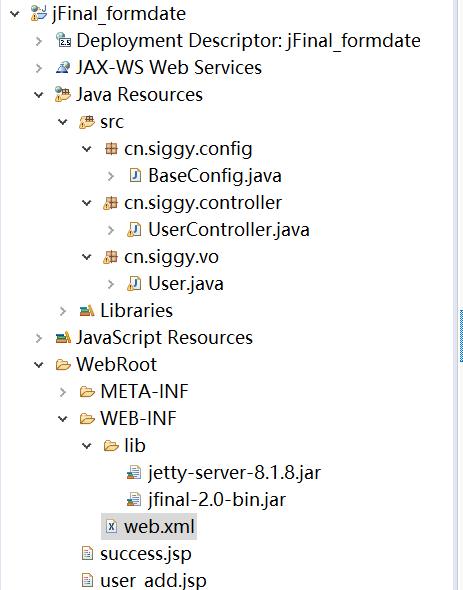Select the 'User.java' file name
Image resolution: width=463 pixels, height=590 pixels.
[186, 284]
